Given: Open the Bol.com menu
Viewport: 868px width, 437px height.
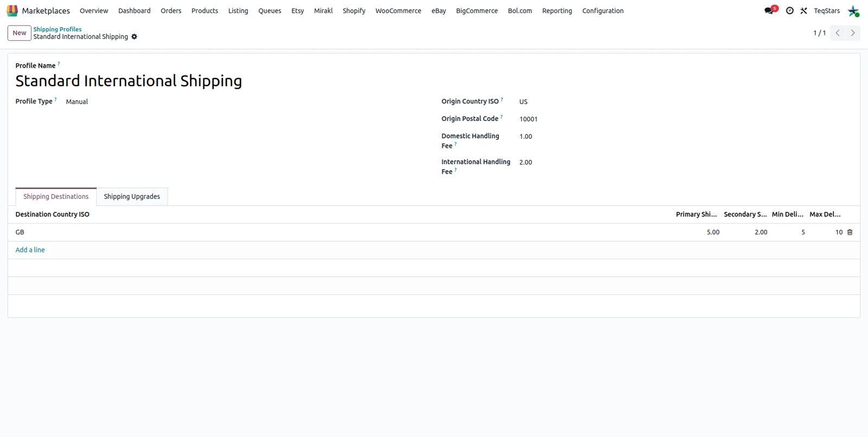Looking at the screenshot, I should [x=520, y=11].
